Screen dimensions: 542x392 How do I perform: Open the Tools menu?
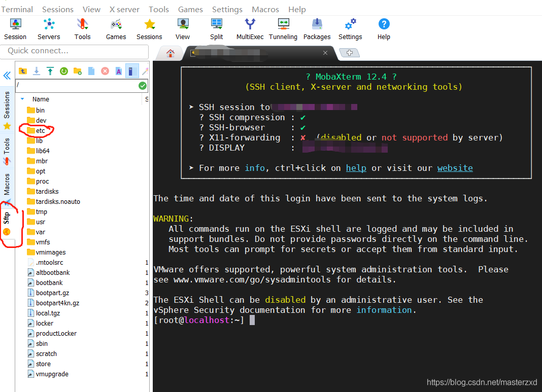[159, 9]
